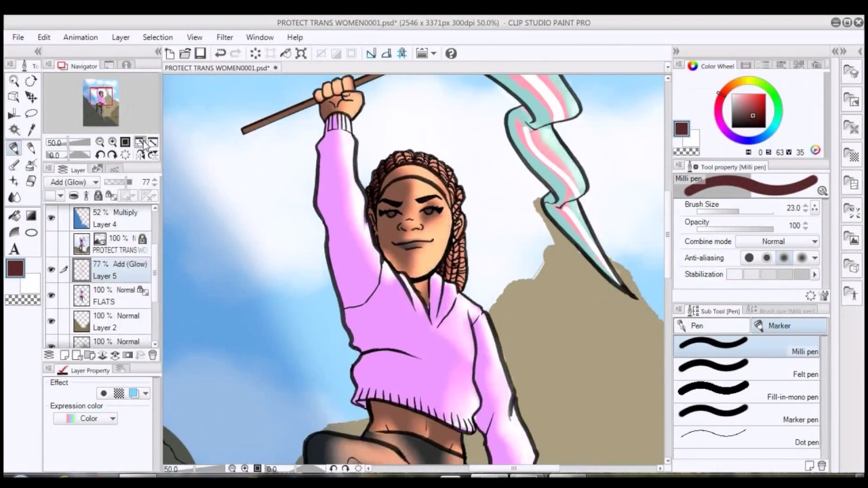This screenshot has height=488, width=868.
Task: Open the Layer menu
Action: click(x=121, y=37)
